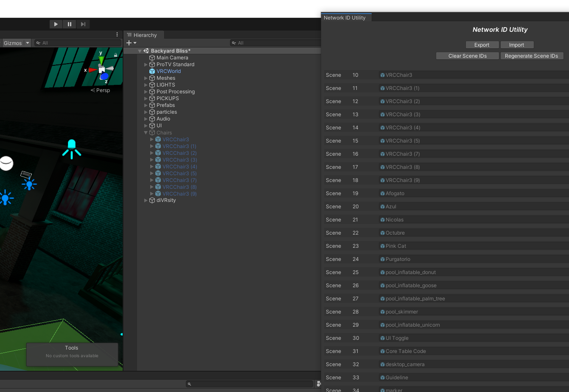Open the dropdown arrow beside Hierarchy plus button
Image resolution: width=569 pixels, height=392 pixels.
point(135,43)
